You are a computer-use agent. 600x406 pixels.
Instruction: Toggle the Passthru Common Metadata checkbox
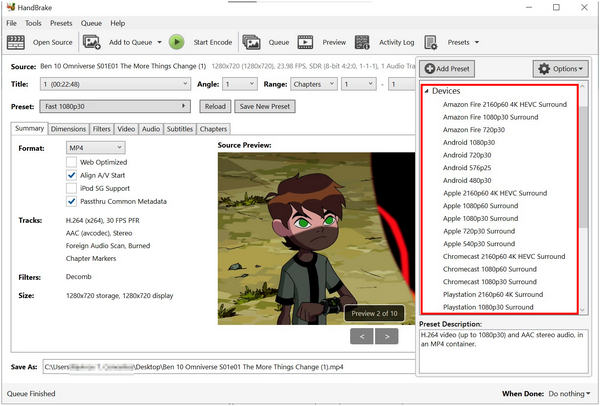[x=72, y=201]
